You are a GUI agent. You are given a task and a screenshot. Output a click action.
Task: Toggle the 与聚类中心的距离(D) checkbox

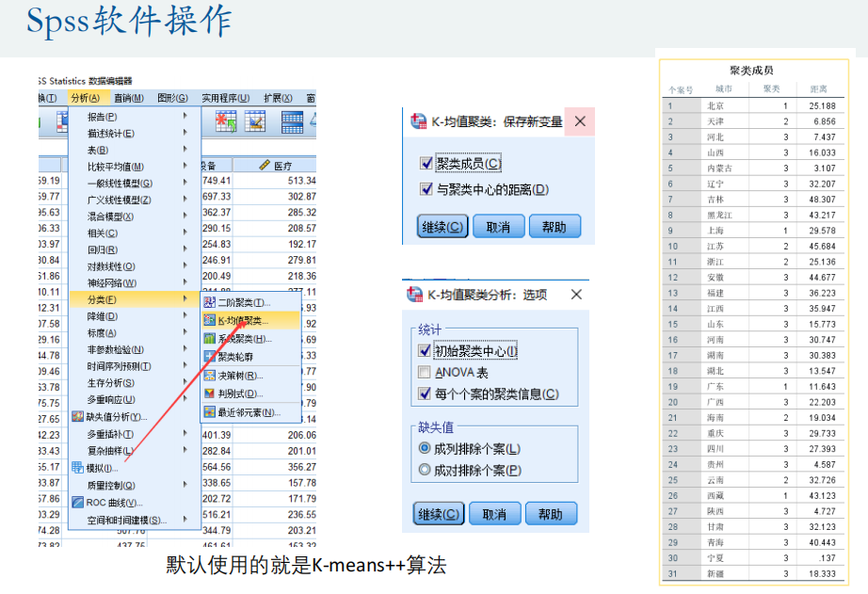[x=426, y=189]
